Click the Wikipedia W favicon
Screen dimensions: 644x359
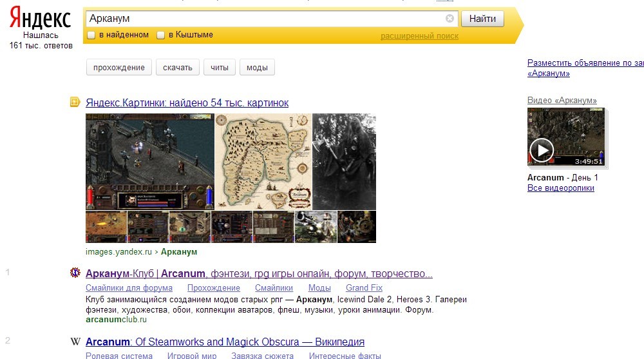(x=75, y=342)
